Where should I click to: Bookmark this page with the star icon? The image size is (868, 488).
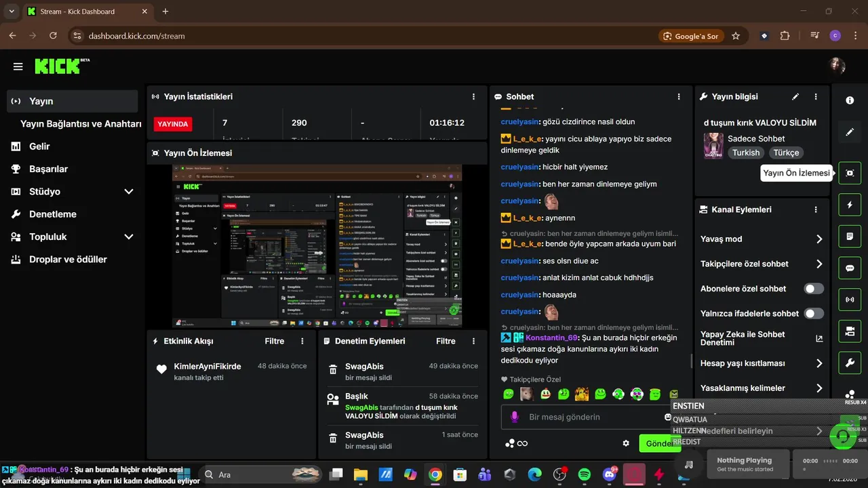[x=736, y=36]
